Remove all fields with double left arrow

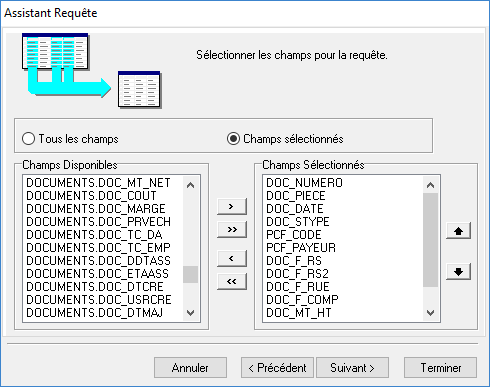pyautogui.click(x=232, y=281)
